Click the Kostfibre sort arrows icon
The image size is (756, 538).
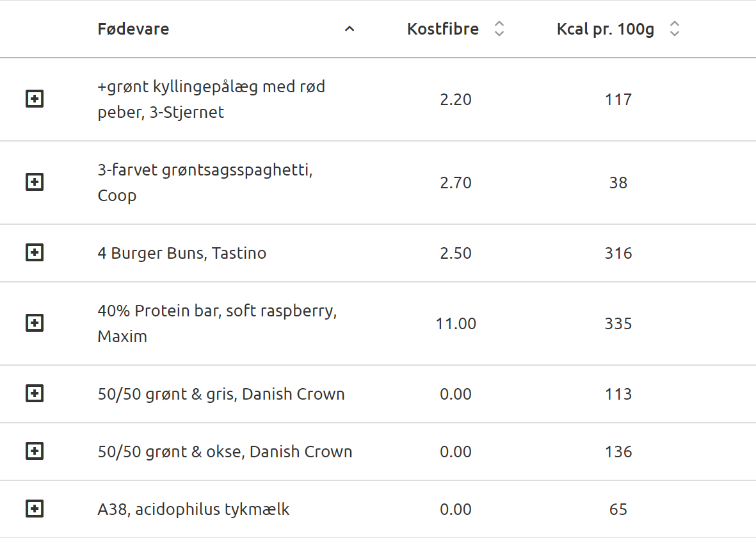click(499, 29)
